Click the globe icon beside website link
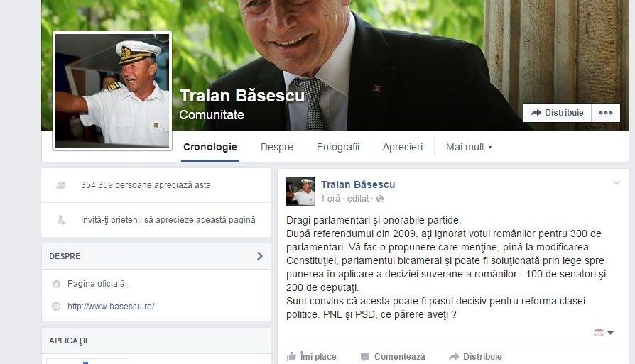Viewport: 635px width, 364px height. click(56, 307)
